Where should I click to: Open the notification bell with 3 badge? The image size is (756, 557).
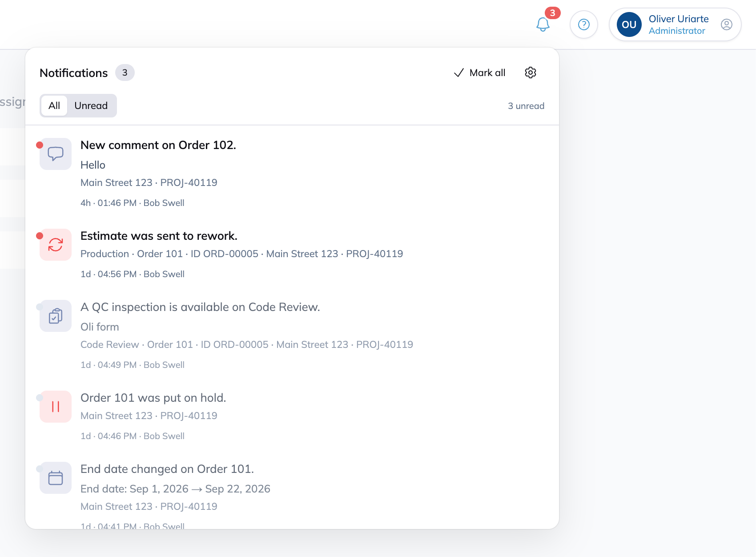[543, 24]
